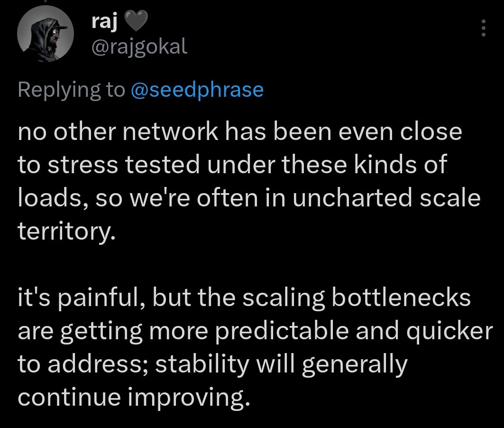Viewport: 504px width, 428px height.
Task: Click the phrase scaling bottlenecks
Action: [356, 297]
